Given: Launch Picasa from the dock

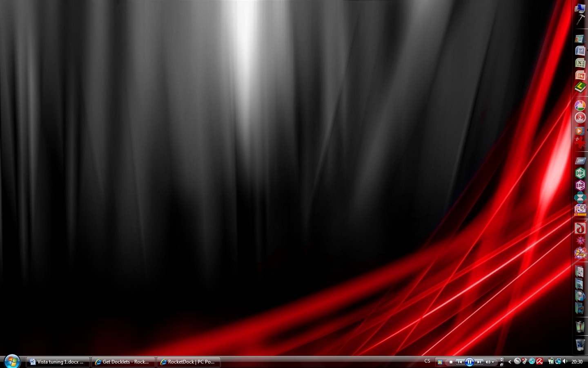Looking at the screenshot, I should click(x=580, y=105).
